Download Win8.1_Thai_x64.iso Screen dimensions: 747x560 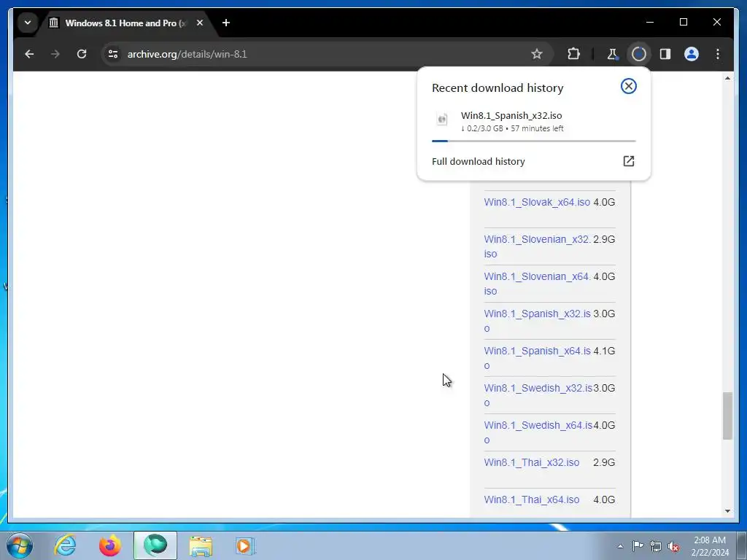coord(532,499)
